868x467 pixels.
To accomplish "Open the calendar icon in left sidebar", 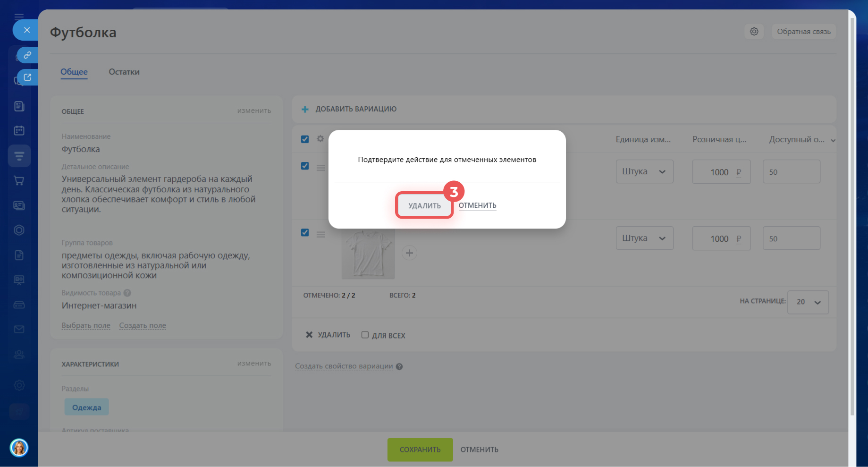I will point(19,131).
